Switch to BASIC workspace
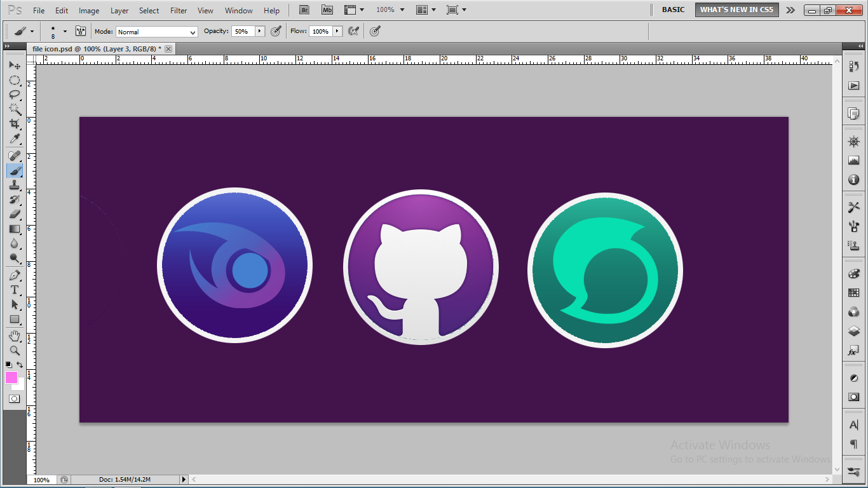Screen dimensions: 868x488 pos(674,10)
